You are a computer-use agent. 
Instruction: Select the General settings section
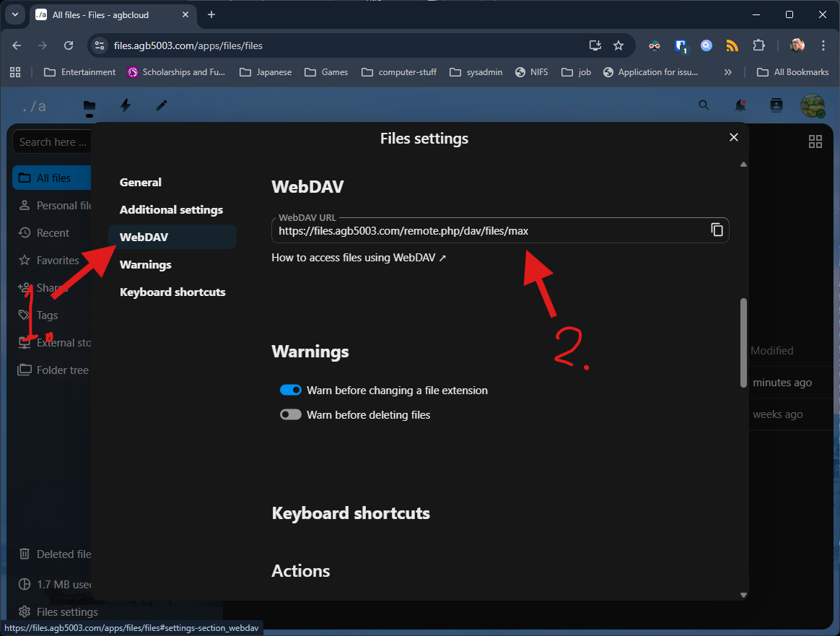[x=140, y=182]
